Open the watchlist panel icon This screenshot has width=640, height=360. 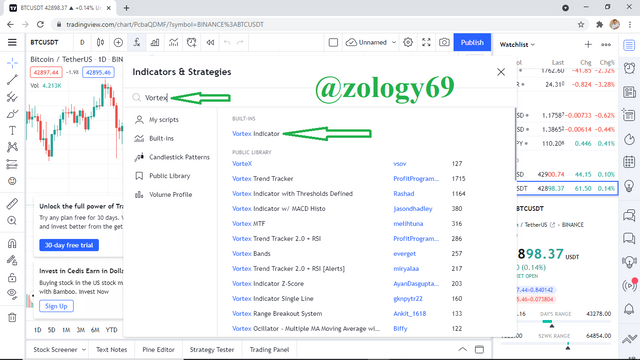(629, 45)
